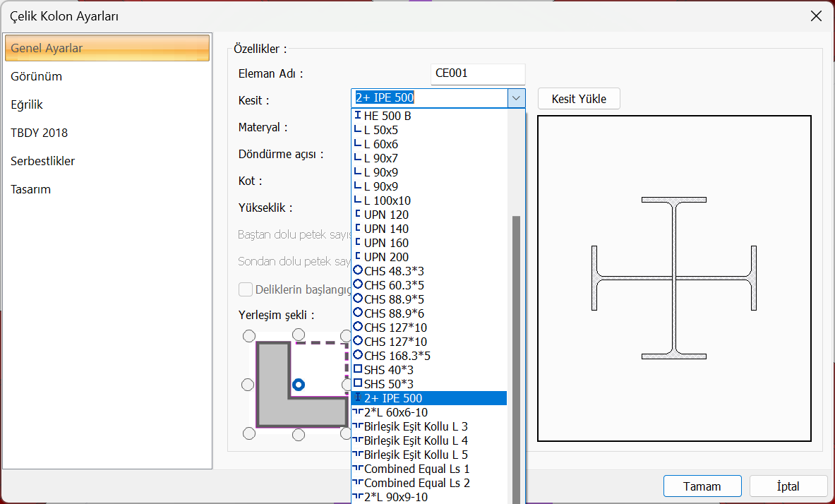Collapse the Kesit dropdown using its arrow

[x=516, y=98]
